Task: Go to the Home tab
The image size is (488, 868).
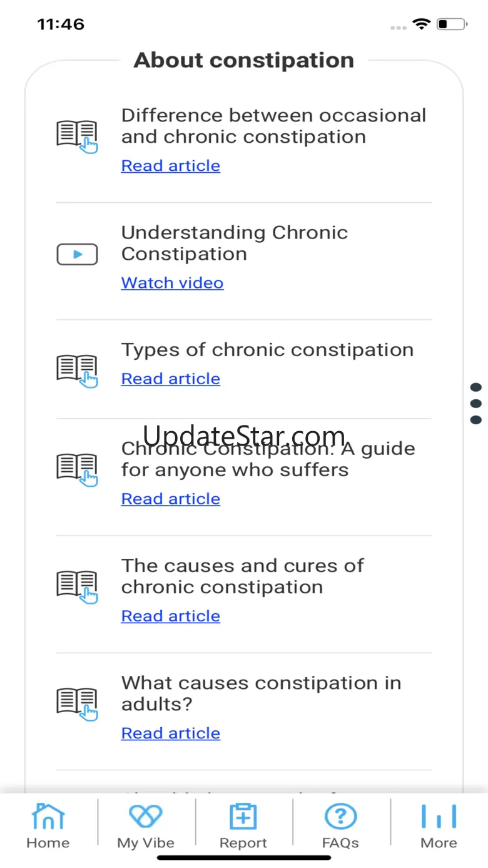Action: pyautogui.click(x=48, y=825)
